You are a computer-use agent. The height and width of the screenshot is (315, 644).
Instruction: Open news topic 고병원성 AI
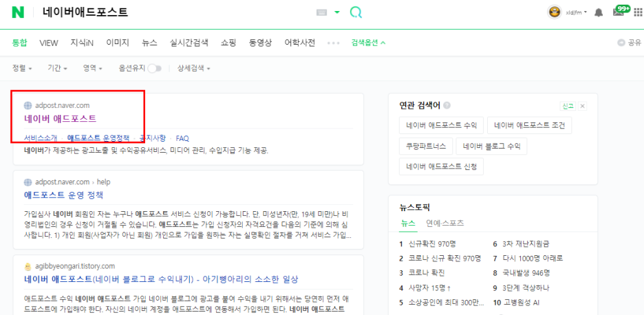coord(521,303)
